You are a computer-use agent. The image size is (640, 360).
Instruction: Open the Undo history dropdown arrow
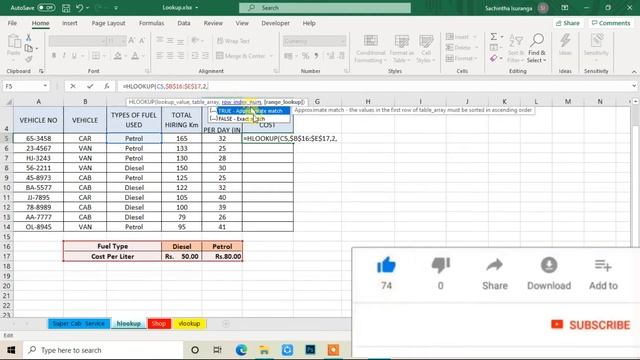pos(87,8)
